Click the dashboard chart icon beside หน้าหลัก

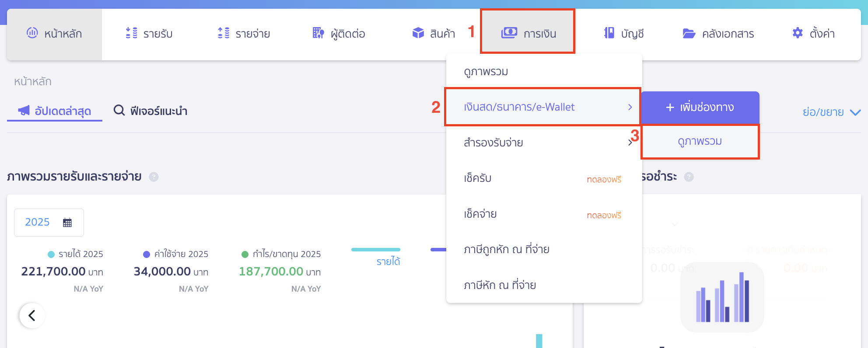[x=32, y=33]
